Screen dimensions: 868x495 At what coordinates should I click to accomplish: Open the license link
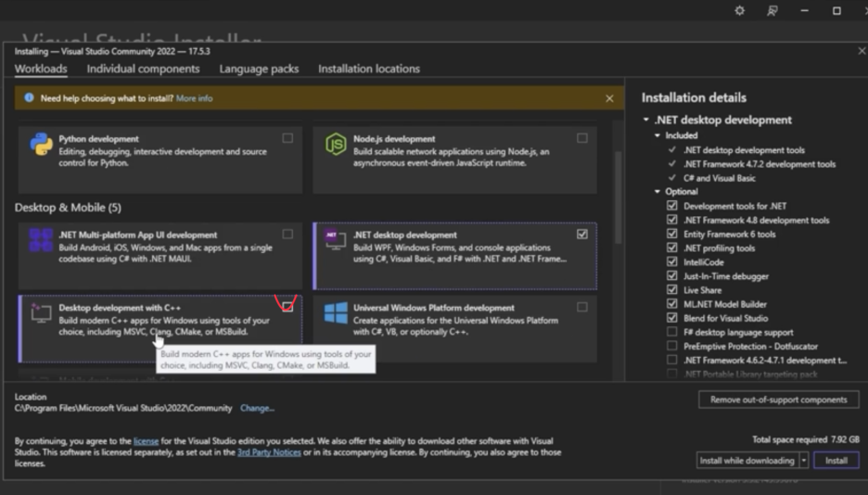[147, 441]
